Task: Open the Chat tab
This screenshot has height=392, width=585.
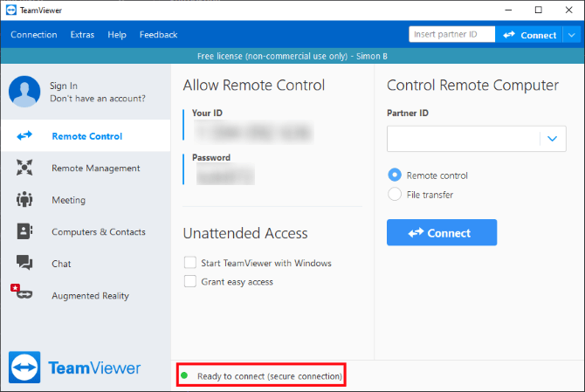Action: [x=86, y=264]
